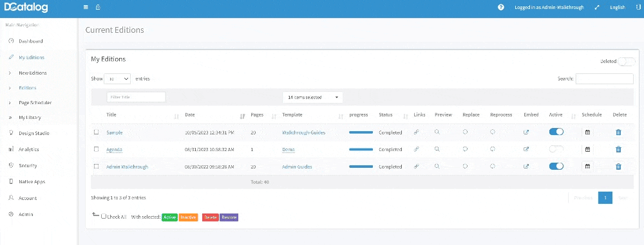Preview the Admin Walkthrough edition
Image resolution: width=644 pixels, height=245 pixels.
point(437,166)
